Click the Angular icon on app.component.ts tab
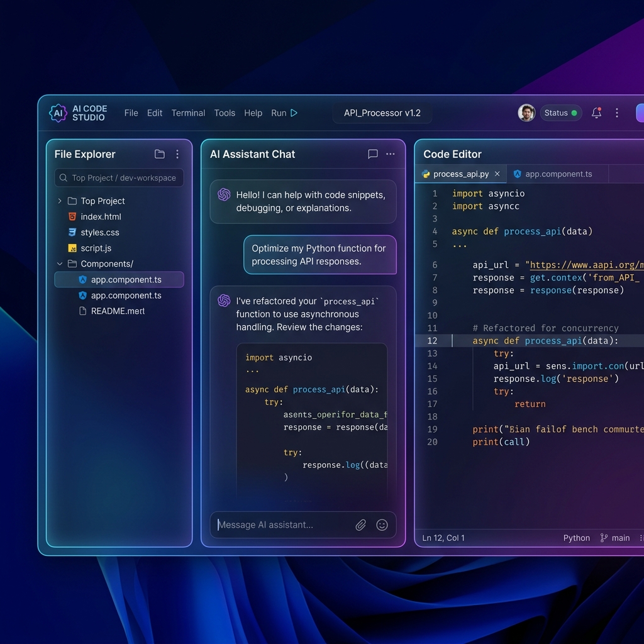The width and height of the screenshot is (644, 644). click(518, 174)
